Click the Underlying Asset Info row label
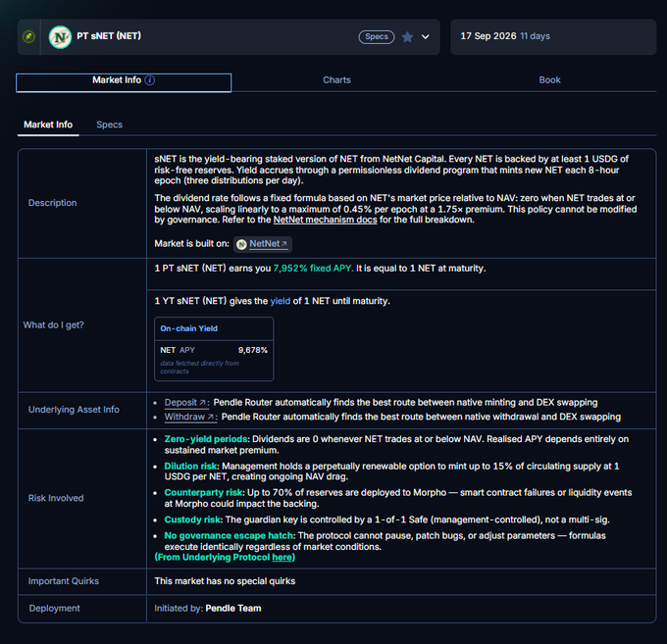Viewport: 667px width, 644px height. coord(74,410)
